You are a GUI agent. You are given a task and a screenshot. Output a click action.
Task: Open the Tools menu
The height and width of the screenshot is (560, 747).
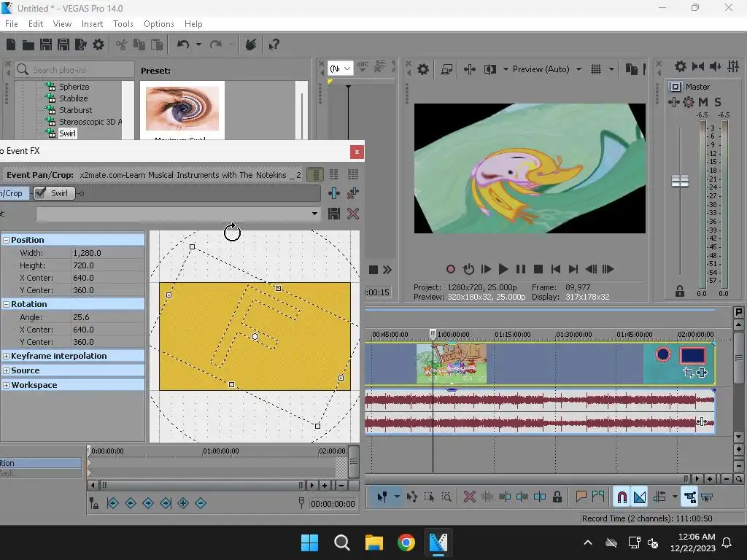[123, 24]
